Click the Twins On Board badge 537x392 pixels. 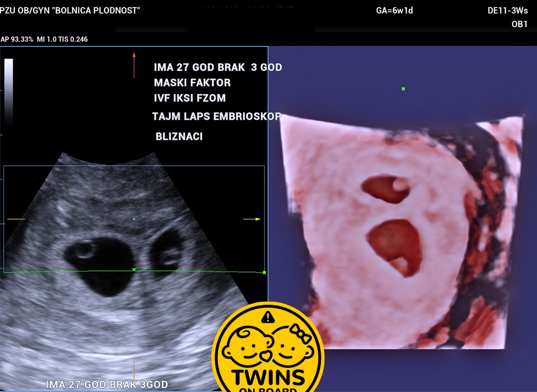[x=268, y=347]
